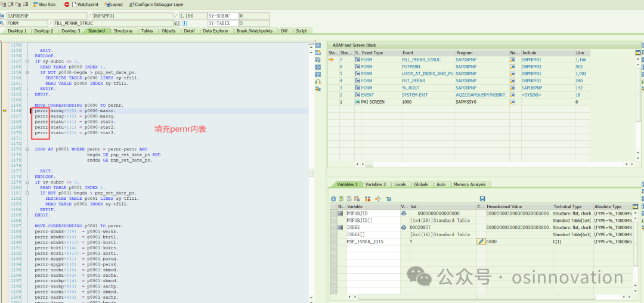Open the Memory Analysis tab

tap(469, 184)
